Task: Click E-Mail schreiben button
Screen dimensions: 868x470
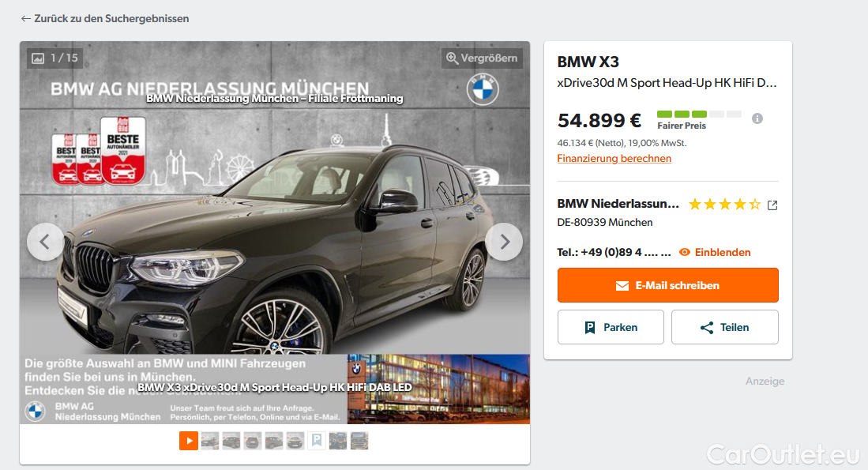Action: pos(667,285)
